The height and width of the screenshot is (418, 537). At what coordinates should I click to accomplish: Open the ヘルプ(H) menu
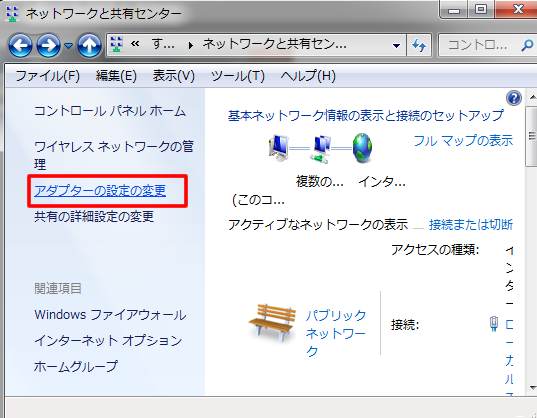[x=308, y=76]
